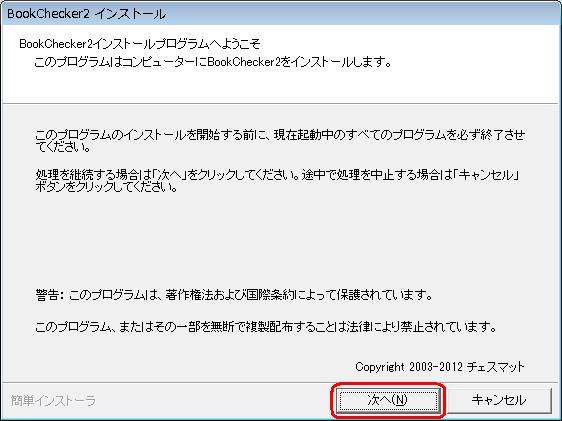Click the ボタンをクリックしてください line of text
This screenshot has height=421, width=562.
point(106,187)
